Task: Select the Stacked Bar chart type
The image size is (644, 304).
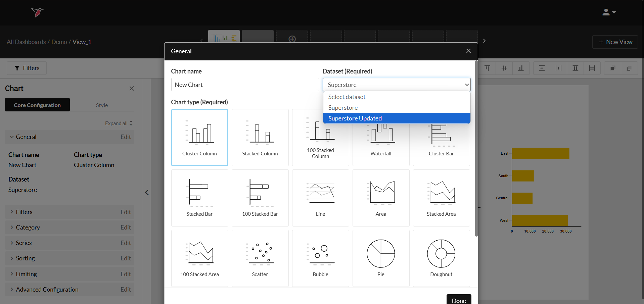Action: coord(199,198)
